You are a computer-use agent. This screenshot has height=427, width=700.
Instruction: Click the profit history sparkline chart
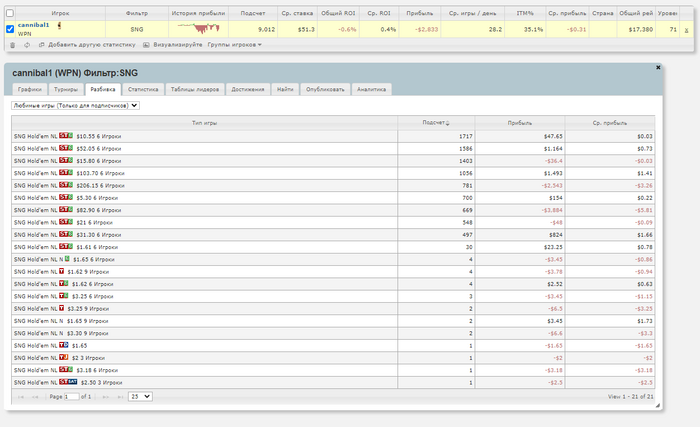[x=197, y=29]
